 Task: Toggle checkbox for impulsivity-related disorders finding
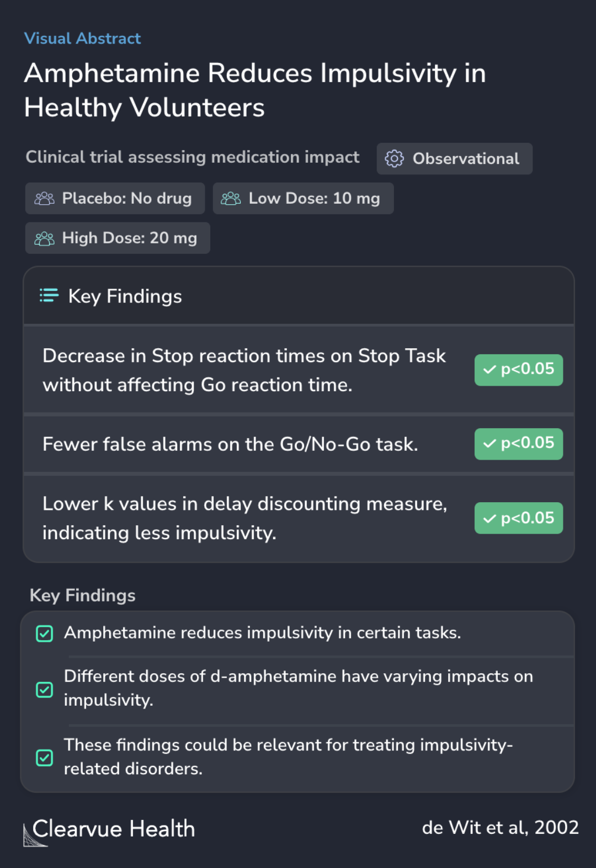point(45,757)
